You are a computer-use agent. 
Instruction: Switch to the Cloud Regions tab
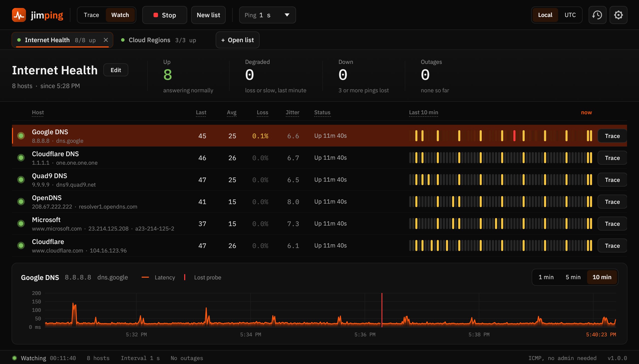coord(159,40)
